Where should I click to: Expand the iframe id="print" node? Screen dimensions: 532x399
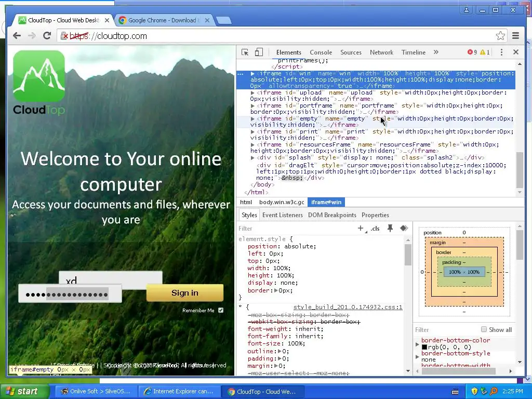[252, 131]
